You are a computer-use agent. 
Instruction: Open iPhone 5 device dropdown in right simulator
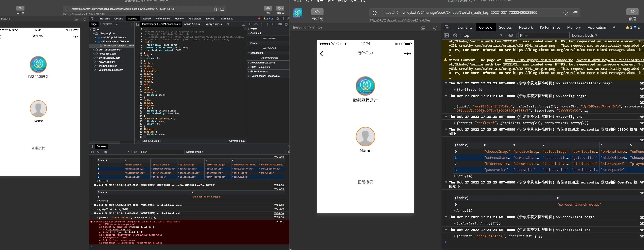[308, 28]
